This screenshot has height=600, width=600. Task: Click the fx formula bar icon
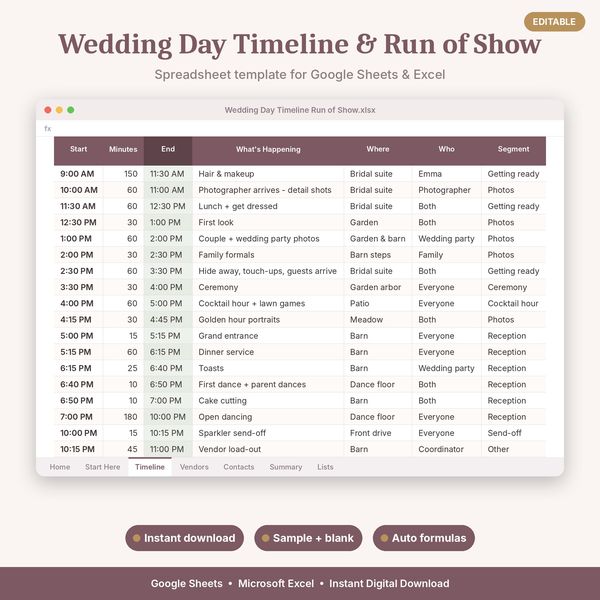click(x=47, y=129)
